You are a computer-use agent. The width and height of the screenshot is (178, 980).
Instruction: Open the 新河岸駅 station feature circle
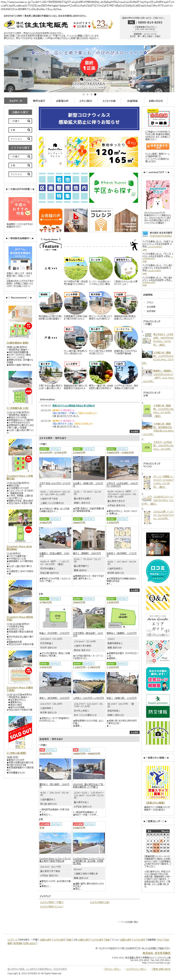tap(101, 303)
